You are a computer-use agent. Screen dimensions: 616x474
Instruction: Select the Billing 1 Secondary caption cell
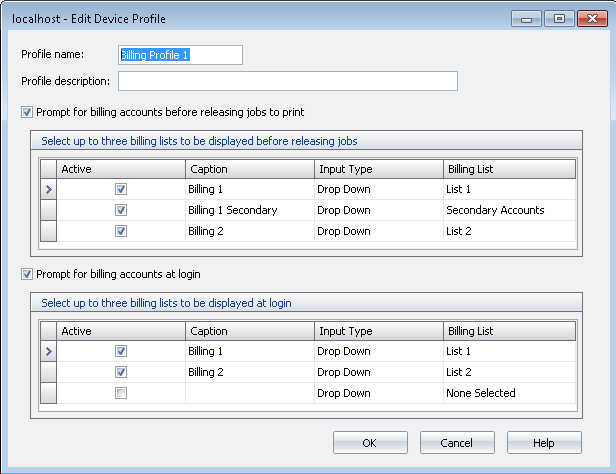[x=249, y=210]
